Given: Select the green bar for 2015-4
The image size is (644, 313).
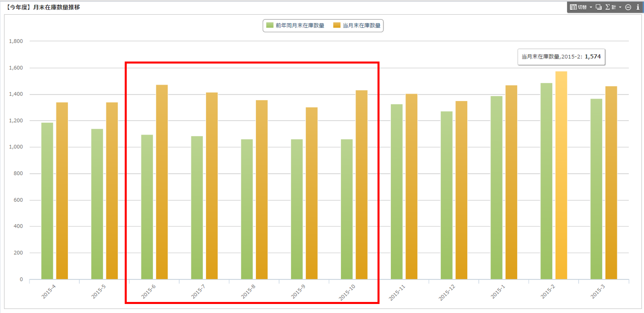Looking at the screenshot, I should point(47,201).
